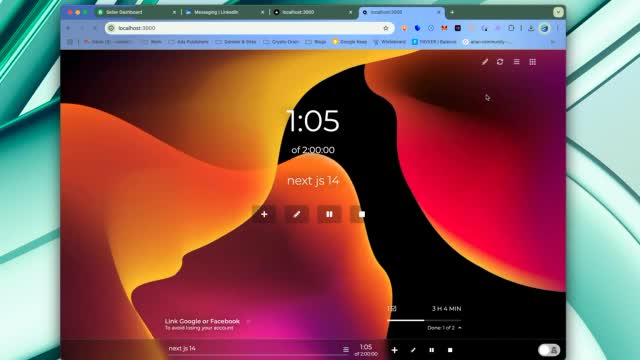Click the pencil edit icon at top right of page

[x=484, y=62]
